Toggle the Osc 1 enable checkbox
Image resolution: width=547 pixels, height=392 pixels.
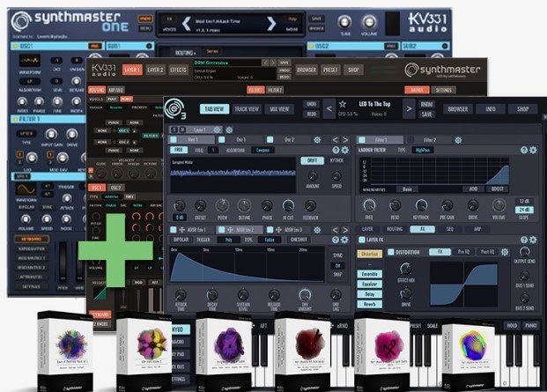(221, 140)
